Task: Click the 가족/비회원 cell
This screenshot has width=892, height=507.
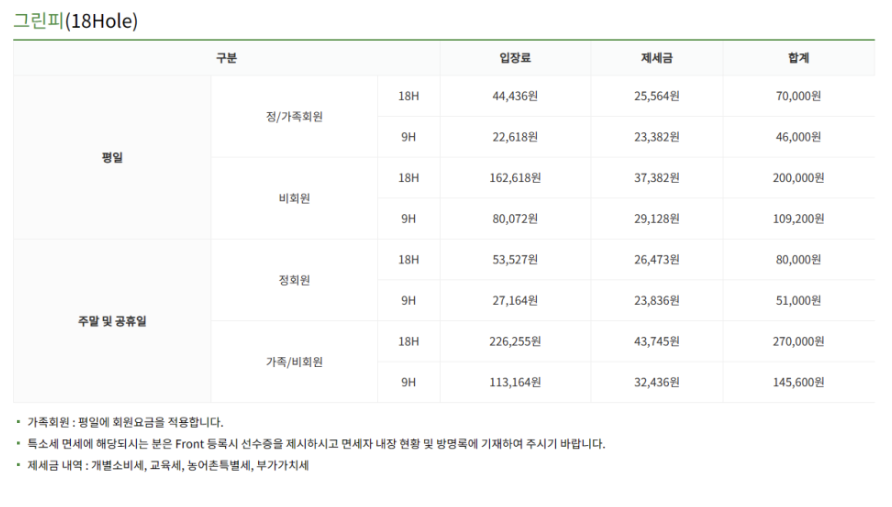Action: [x=294, y=362]
